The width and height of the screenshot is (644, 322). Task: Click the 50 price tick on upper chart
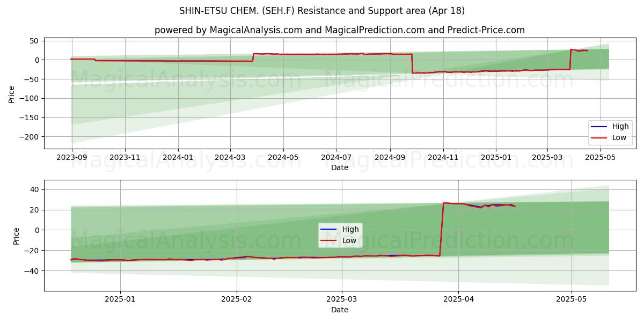point(35,41)
